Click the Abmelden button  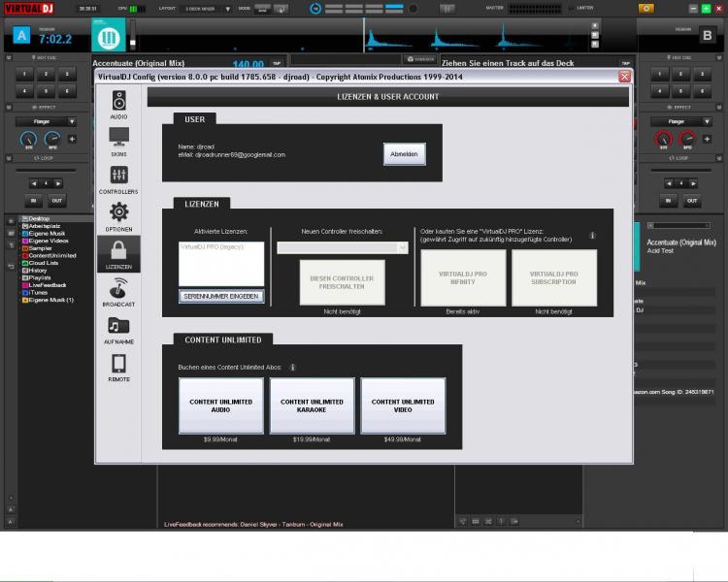point(404,153)
